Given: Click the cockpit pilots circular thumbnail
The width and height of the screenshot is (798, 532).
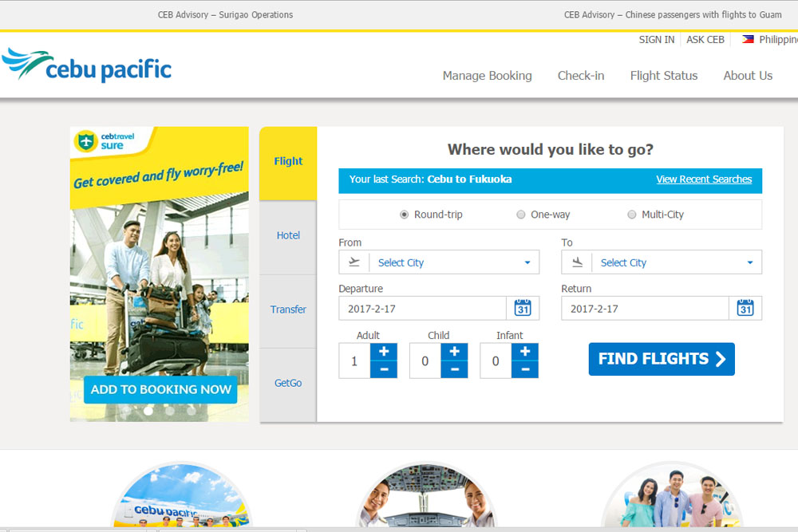Looking at the screenshot, I should click(x=426, y=495).
